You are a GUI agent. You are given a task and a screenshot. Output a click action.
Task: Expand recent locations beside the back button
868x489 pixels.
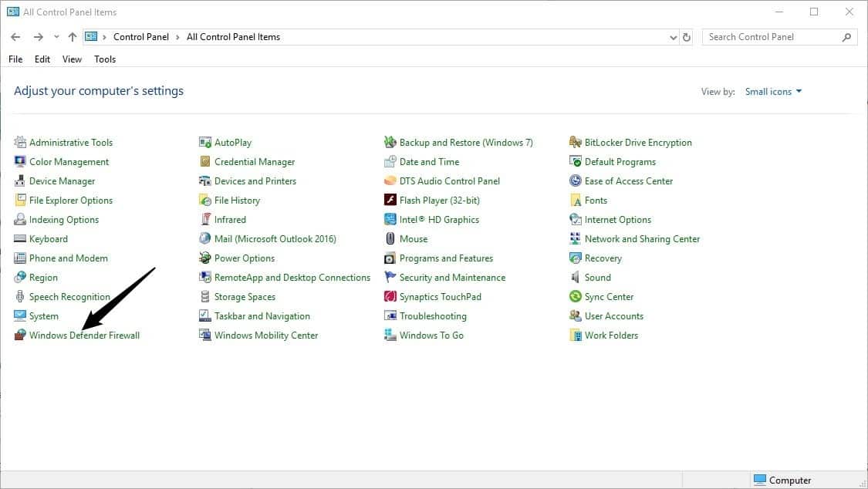tap(56, 36)
